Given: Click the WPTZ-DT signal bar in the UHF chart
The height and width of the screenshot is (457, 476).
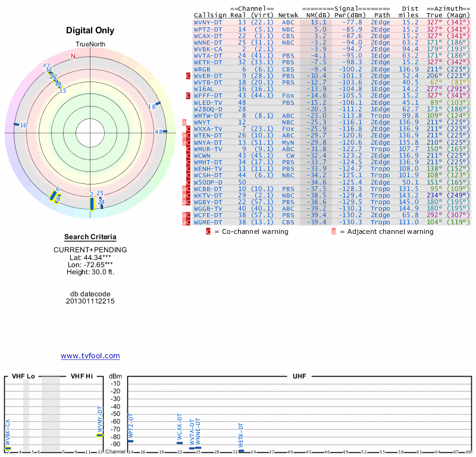Looking at the screenshot, I should pyautogui.click(x=130, y=441).
